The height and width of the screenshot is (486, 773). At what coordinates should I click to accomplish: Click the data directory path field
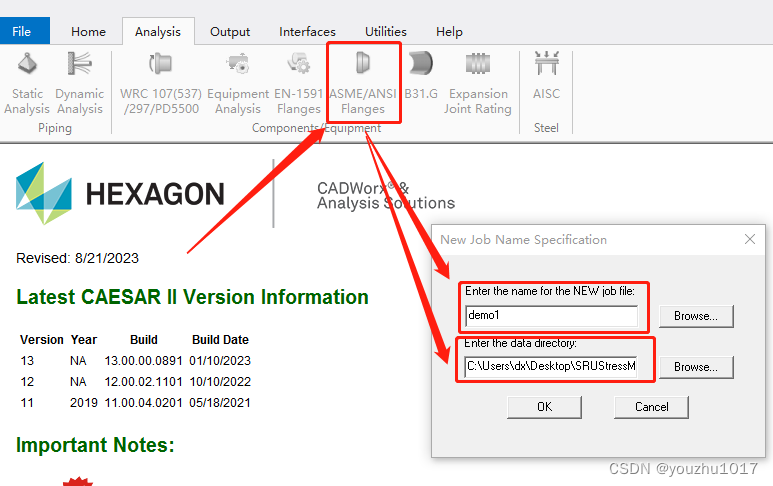(x=551, y=367)
